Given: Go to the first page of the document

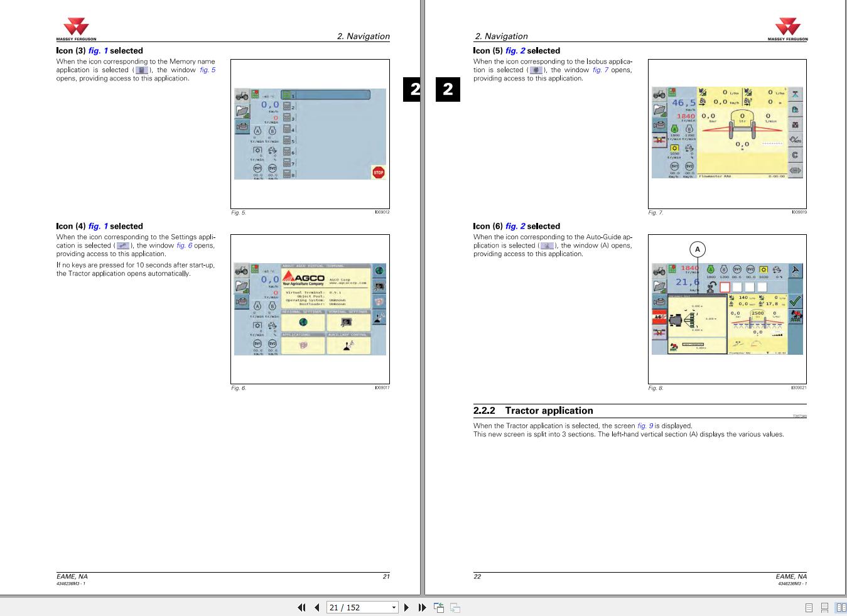Looking at the screenshot, I should pyautogui.click(x=301, y=607).
